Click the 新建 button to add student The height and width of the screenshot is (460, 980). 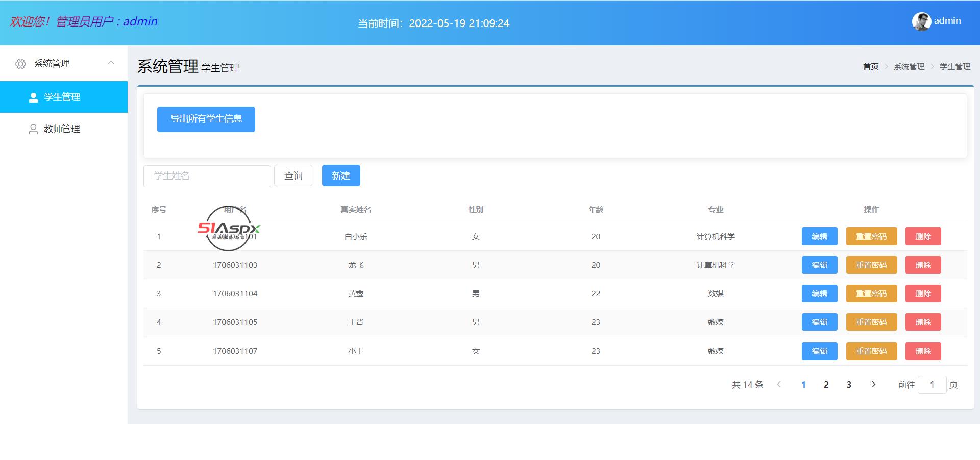[x=341, y=175]
